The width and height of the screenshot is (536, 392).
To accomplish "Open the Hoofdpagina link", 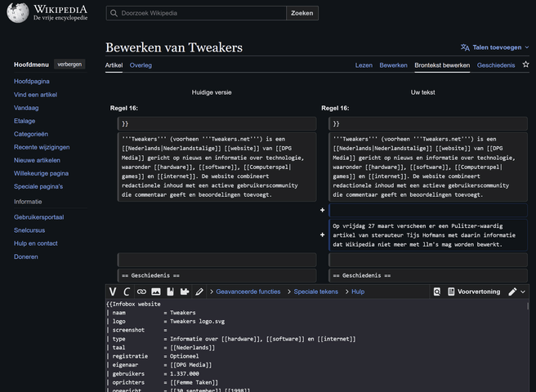I will coord(31,82).
